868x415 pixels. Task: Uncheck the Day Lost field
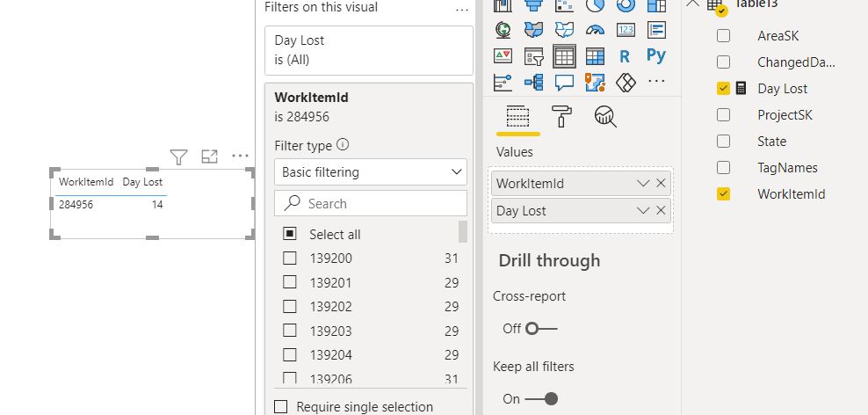click(724, 89)
